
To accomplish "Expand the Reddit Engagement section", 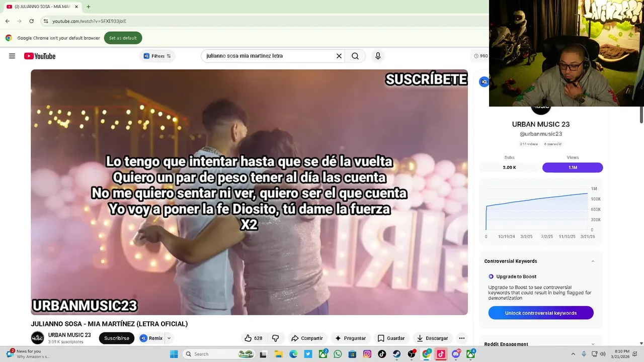I will click(x=593, y=344).
